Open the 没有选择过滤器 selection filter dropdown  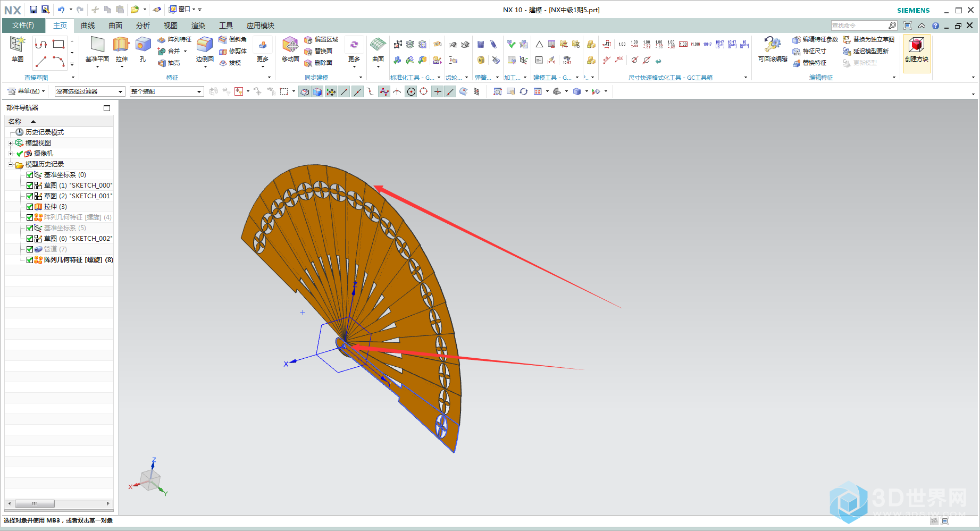90,91
